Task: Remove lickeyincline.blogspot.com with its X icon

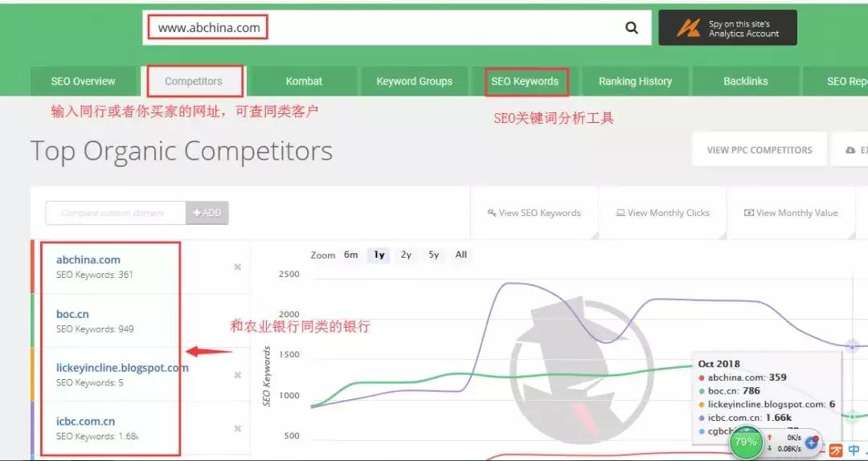Action: [237, 375]
